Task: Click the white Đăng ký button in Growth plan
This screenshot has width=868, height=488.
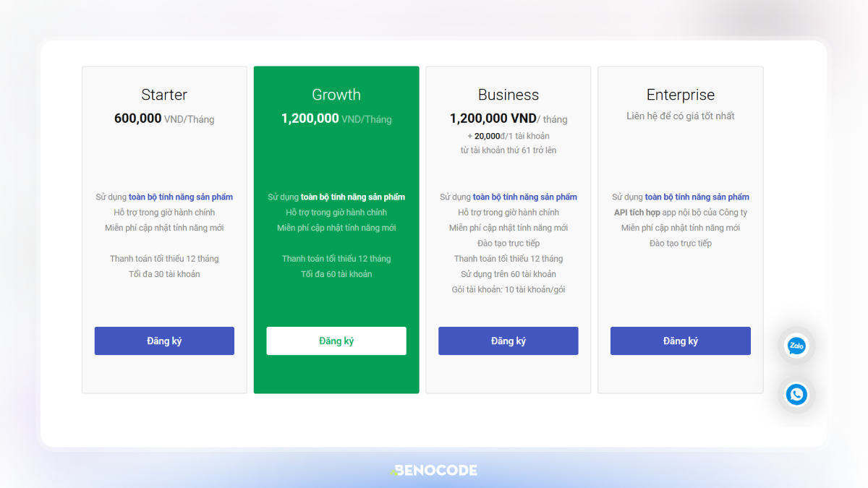Action: tap(336, 341)
